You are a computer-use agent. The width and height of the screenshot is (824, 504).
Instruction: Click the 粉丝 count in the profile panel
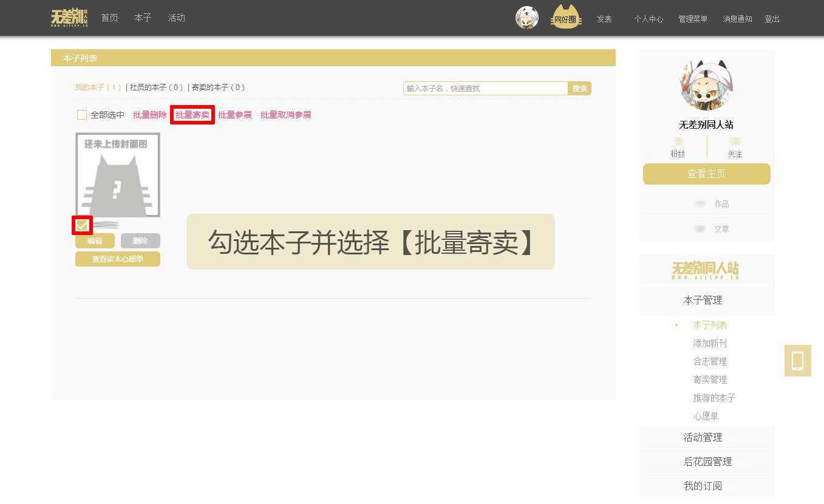point(678,147)
